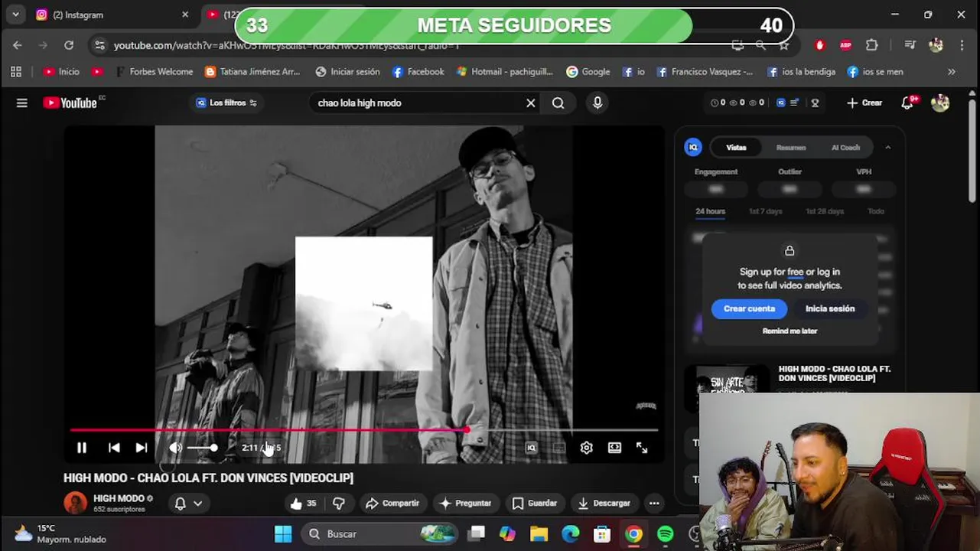The width and height of the screenshot is (980, 551).
Task: Open the ABP extension icon
Action: [x=845, y=45]
